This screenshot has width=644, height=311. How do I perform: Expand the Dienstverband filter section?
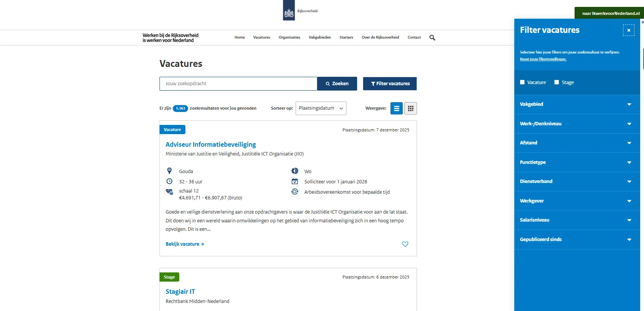[577, 181]
